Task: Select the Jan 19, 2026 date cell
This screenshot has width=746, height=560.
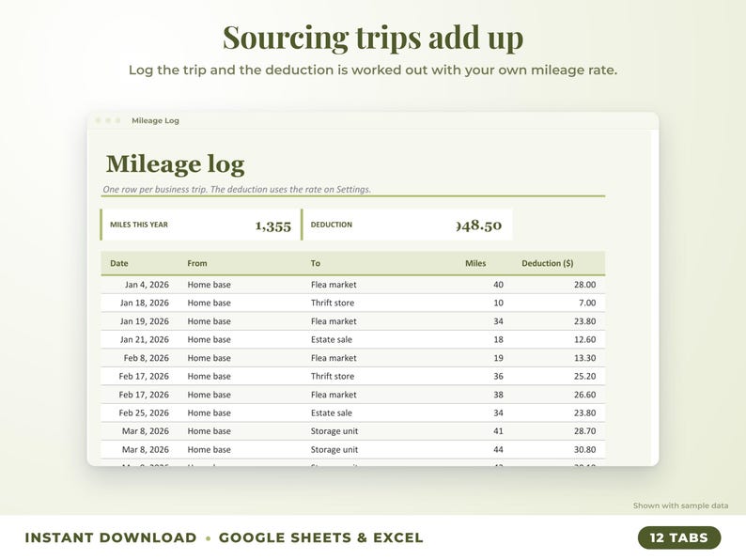Action: (144, 321)
